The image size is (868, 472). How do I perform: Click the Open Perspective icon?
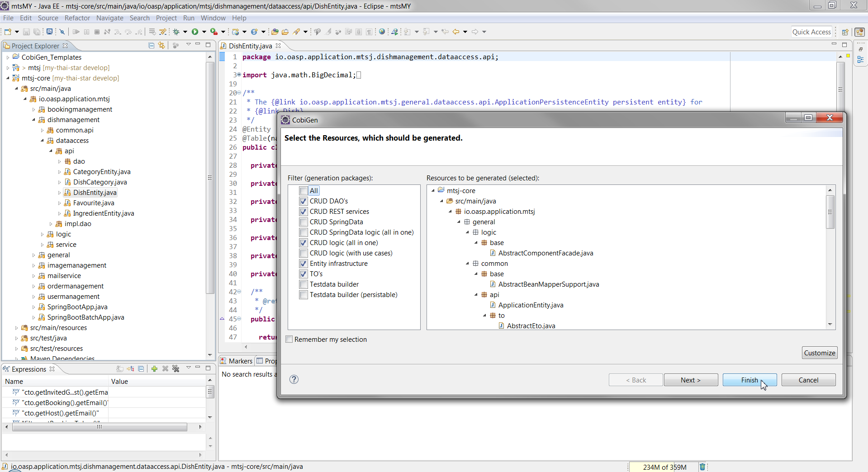844,32
